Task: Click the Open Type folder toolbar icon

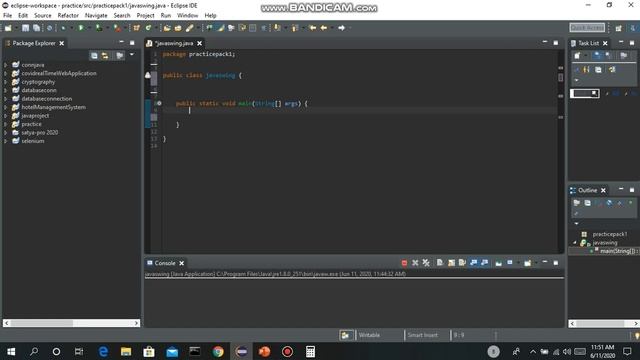Action: (x=167, y=28)
